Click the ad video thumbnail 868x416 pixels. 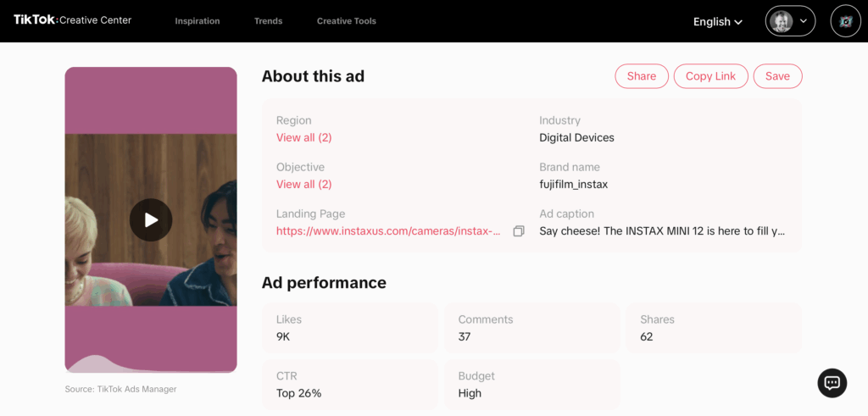tap(151, 219)
